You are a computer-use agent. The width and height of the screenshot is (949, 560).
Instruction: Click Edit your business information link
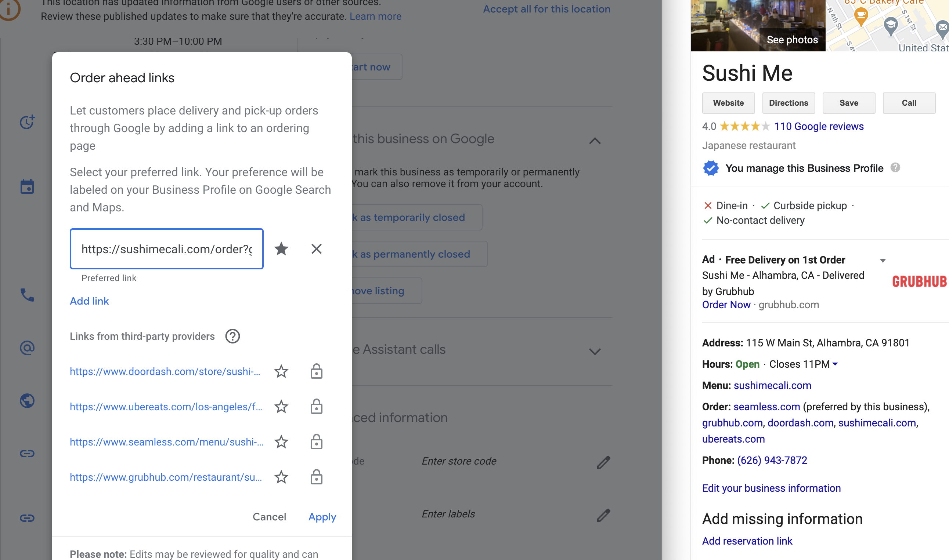coord(772,488)
